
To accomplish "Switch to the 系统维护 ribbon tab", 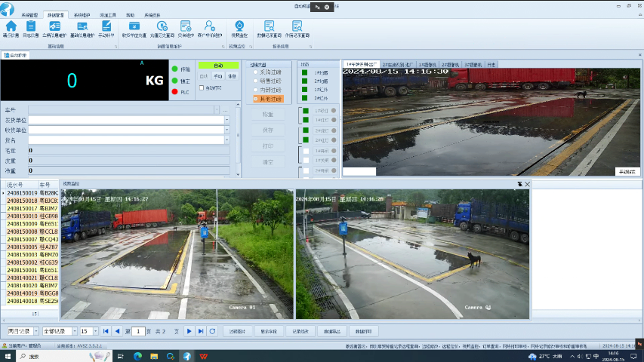I will pyautogui.click(x=81, y=14).
